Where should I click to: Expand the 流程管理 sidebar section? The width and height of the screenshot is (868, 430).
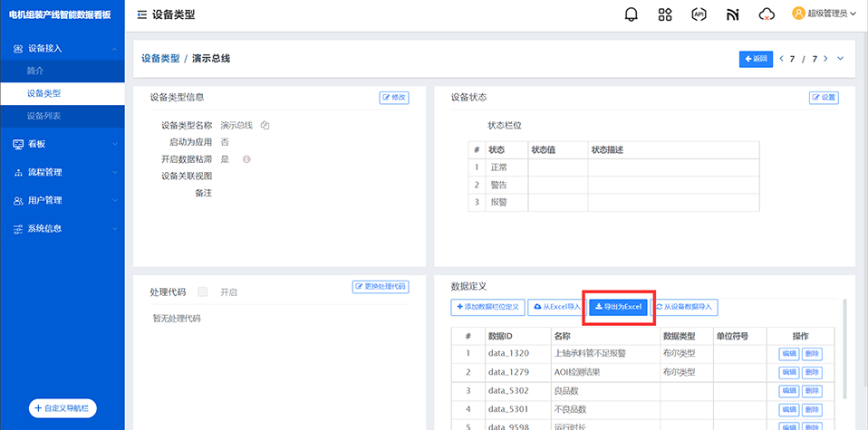pyautogui.click(x=62, y=172)
